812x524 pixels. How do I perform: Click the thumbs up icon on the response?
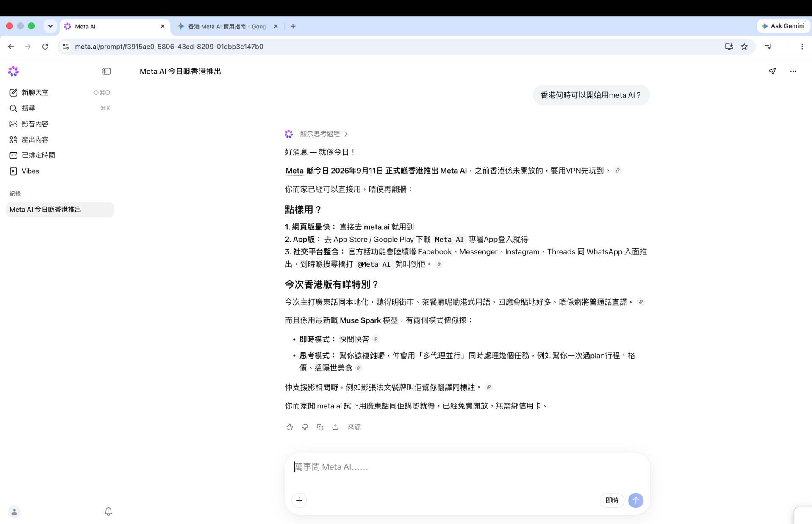coord(290,427)
